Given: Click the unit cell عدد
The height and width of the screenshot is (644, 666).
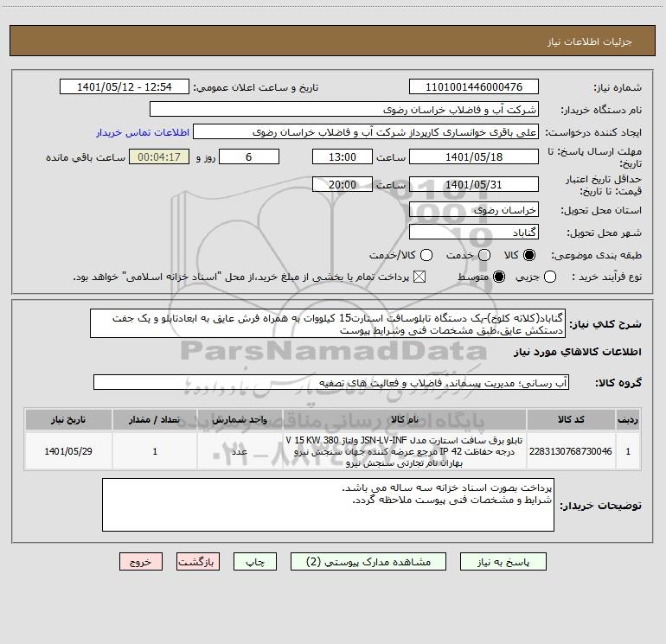Looking at the screenshot, I should pos(240,451).
